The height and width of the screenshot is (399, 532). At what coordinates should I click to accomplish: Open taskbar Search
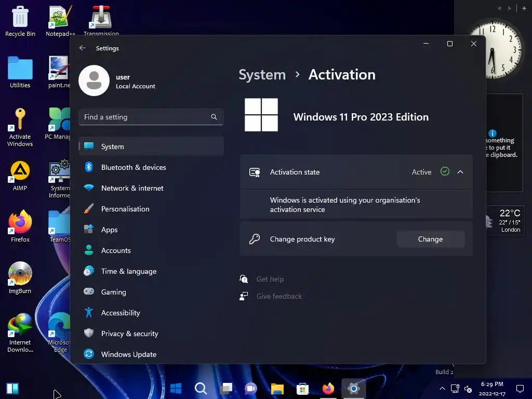(201, 389)
